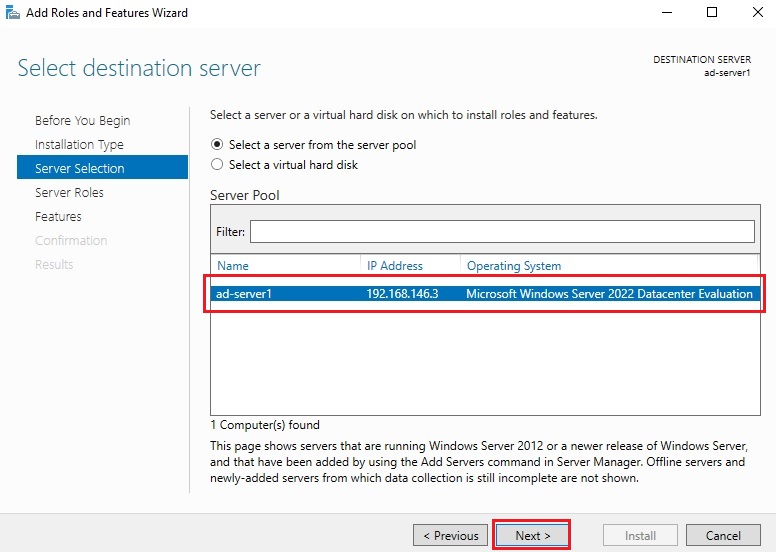The width and height of the screenshot is (776, 552).
Task: Close the wizard with the X button
Action: coord(757,13)
